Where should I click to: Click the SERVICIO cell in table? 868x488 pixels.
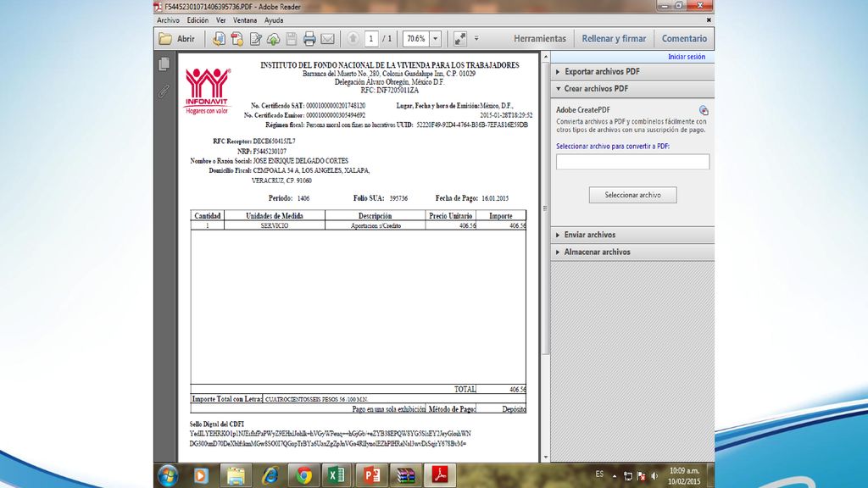pyautogui.click(x=275, y=225)
